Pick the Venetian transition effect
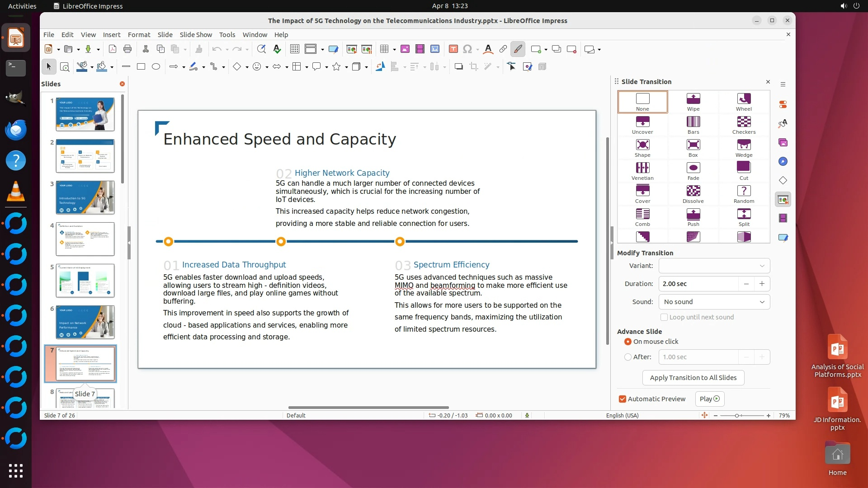This screenshot has width=868, height=488. click(x=642, y=171)
